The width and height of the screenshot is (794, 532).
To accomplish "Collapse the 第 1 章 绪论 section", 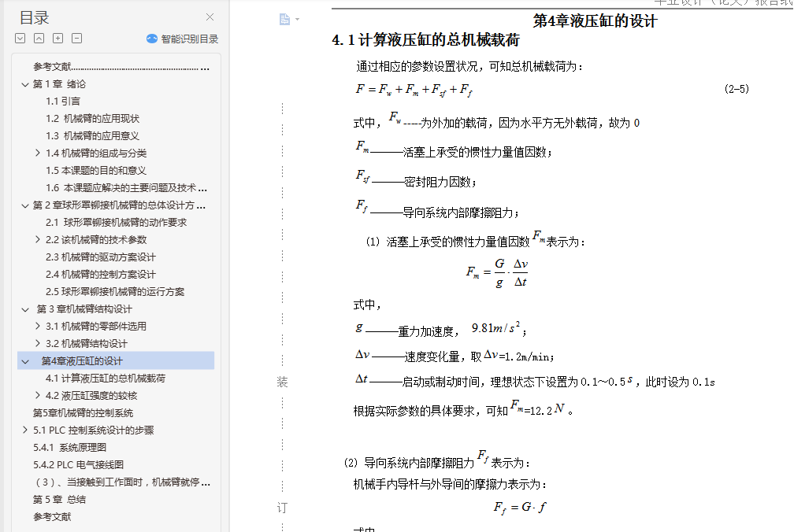I will click(25, 84).
